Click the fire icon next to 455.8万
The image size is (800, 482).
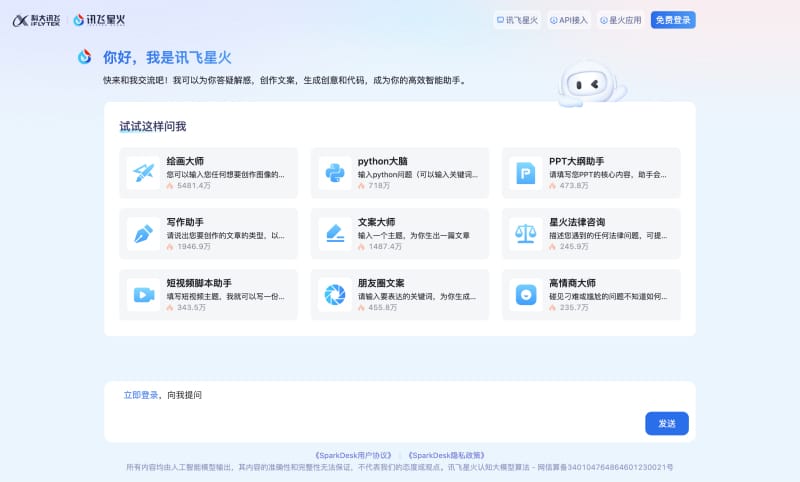(361, 308)
